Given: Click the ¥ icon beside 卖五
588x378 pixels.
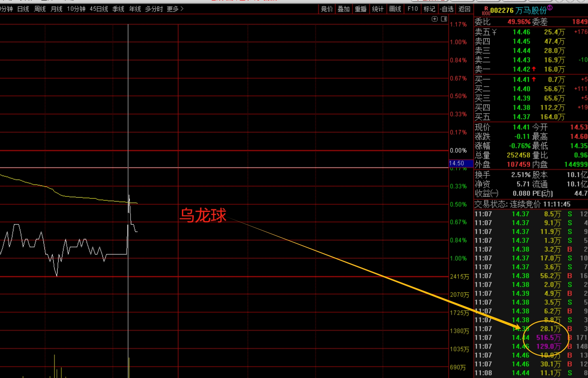Looking at the screenshot, I should click(x=494, y=32).
